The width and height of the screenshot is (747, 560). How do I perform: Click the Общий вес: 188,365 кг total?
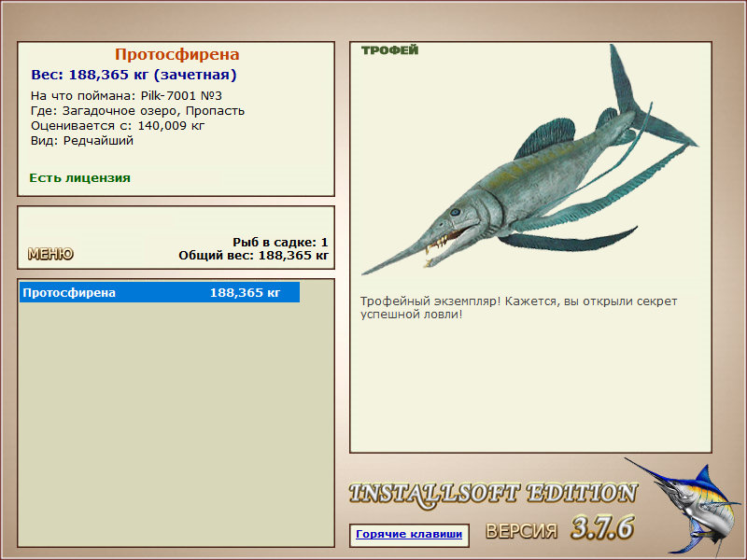click(253, 256)
